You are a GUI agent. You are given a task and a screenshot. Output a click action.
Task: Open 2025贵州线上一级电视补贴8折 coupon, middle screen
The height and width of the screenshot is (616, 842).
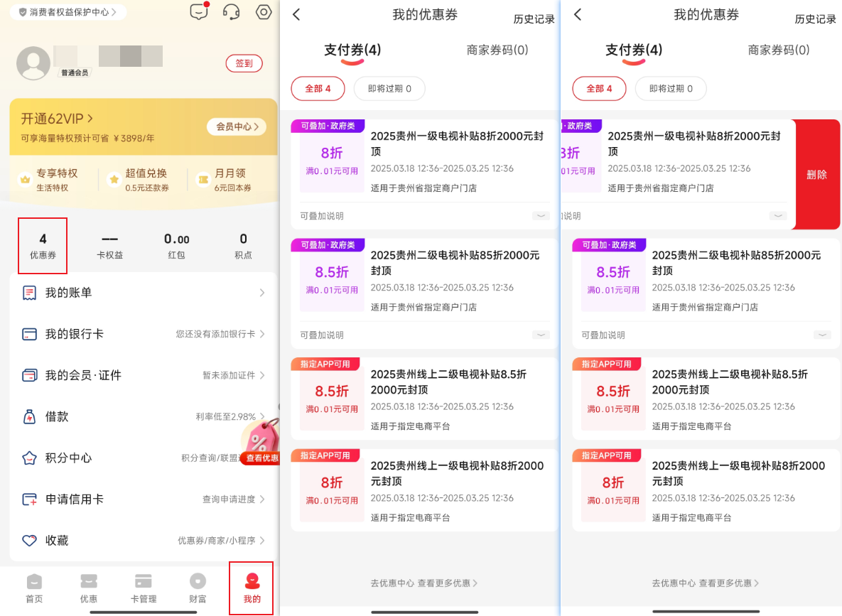pos(424,490)
